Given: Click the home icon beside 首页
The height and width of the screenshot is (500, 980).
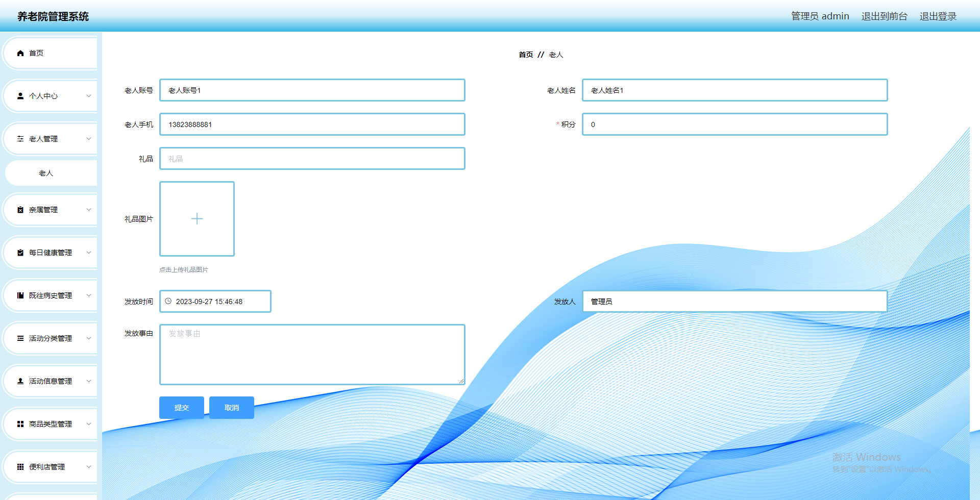Looking at the screenshot, I should click(20, 53).
